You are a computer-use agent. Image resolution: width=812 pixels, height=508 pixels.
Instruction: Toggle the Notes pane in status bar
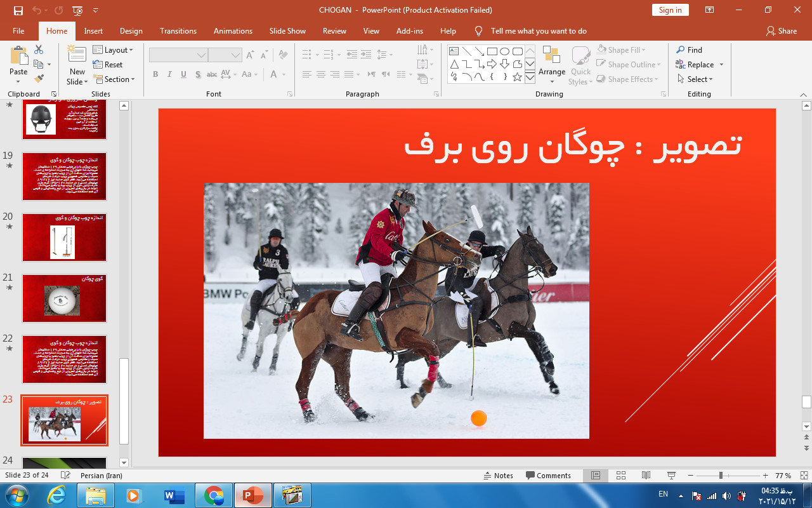pos(498,476)
